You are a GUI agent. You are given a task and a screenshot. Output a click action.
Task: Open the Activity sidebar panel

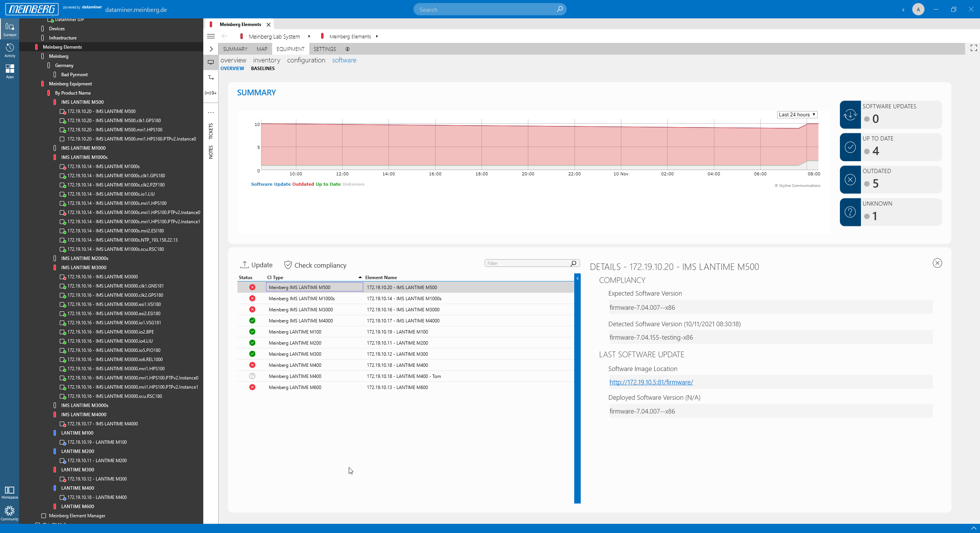10,50
